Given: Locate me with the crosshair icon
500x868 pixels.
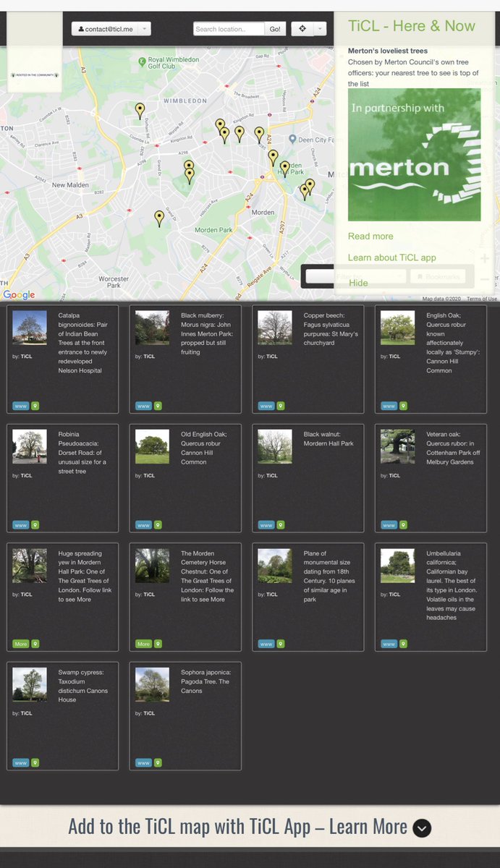Looking at the screenshot, I should pos(302,29).
